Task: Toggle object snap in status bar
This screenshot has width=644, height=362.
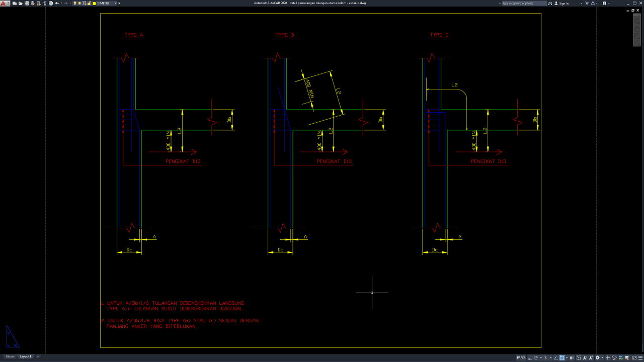Action: [x=562, y=357]
